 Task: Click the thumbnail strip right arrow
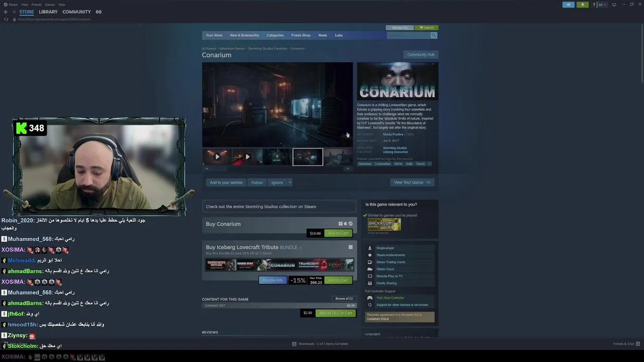tap(348, 169)
